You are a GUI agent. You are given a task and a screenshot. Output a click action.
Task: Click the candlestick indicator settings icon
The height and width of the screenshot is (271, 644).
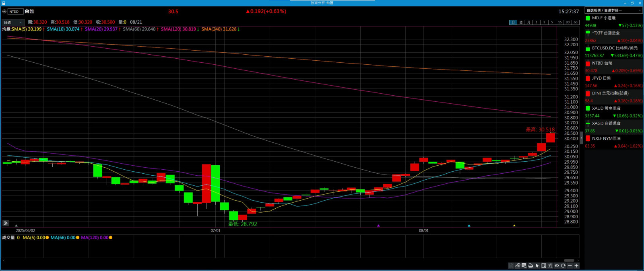(x=550, y=265)
